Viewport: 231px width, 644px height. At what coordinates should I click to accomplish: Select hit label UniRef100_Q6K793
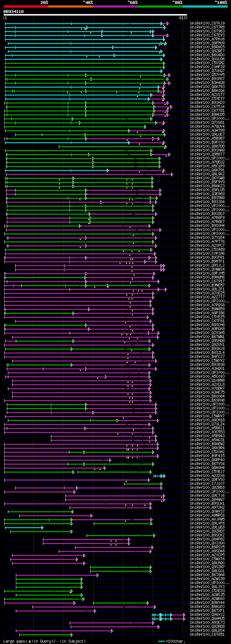coord(207,87)
